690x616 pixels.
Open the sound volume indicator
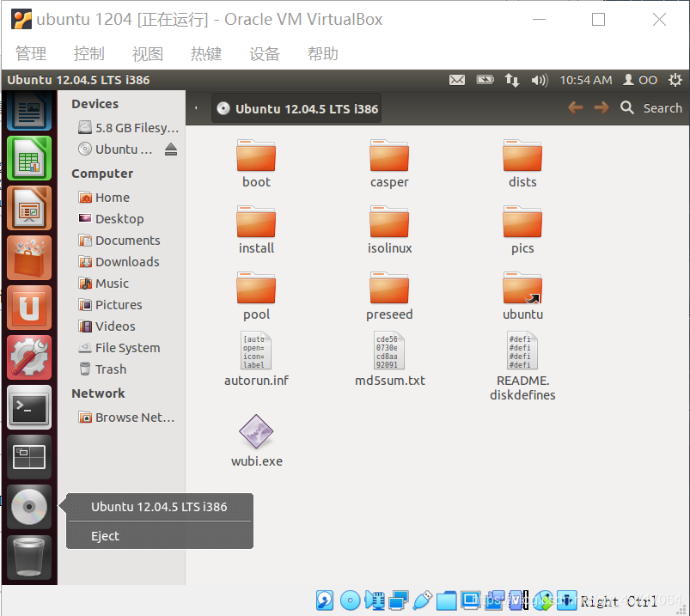click(x=540, y=80)
